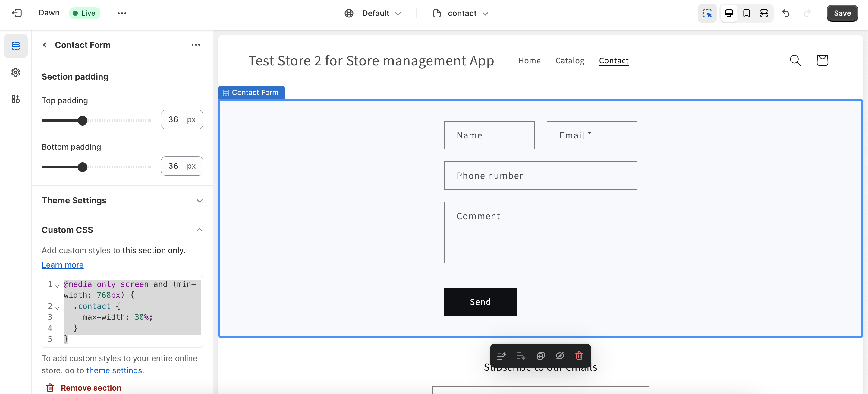Toggle the inspector selection tool
The height and width of the screenshot is (394, 868).
coord(707,13)
